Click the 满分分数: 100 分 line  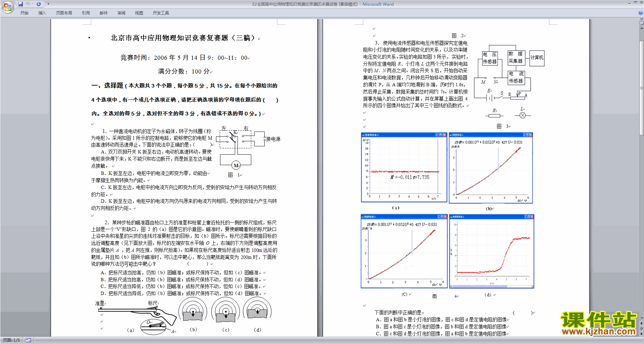tap(184, 71)
